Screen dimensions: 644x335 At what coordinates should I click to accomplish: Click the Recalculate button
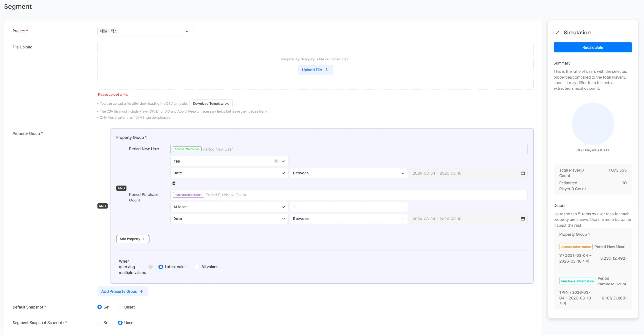(x=593, y=47)
